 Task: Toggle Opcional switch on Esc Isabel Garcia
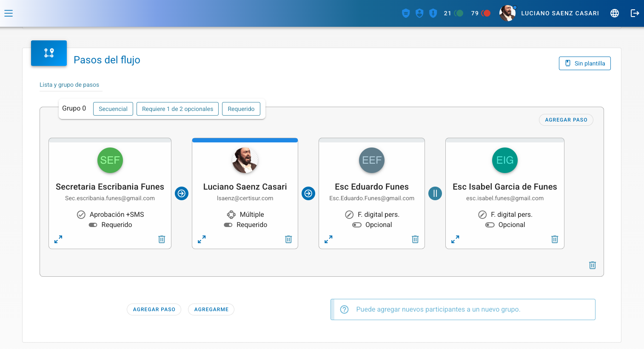tap(490, 225)
